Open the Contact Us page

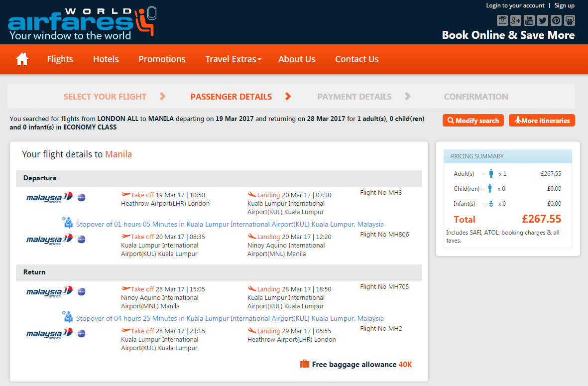356,59
